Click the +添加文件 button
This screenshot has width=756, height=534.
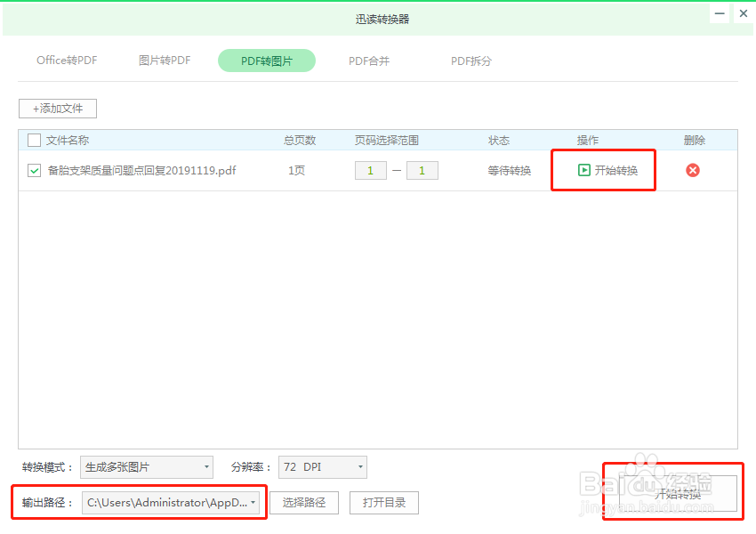[x=58, y=109]
